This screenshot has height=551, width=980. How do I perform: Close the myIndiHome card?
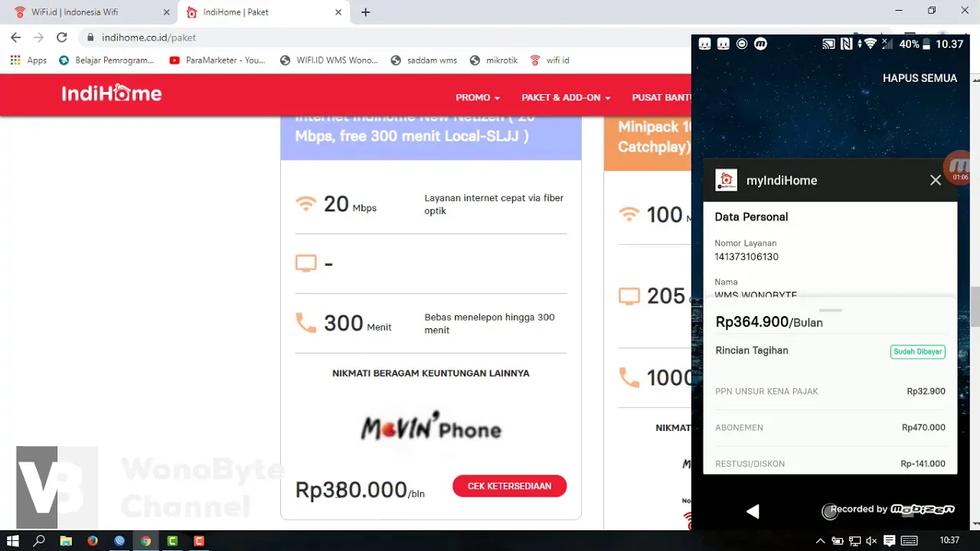936,181
